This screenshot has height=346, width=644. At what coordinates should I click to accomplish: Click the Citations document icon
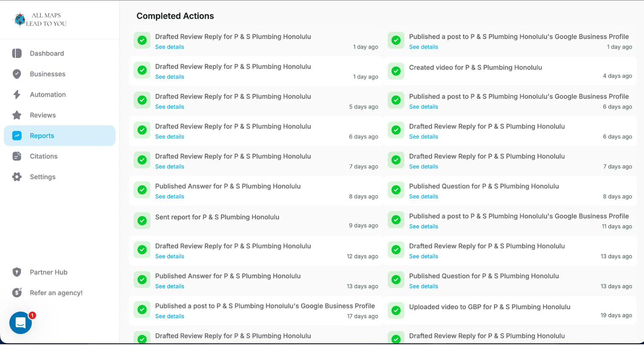point(17,156)
